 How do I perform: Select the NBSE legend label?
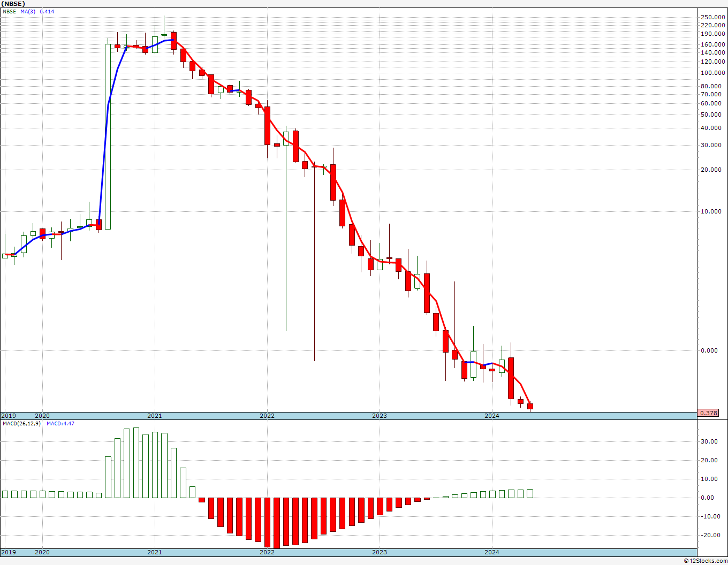[10, 12]
